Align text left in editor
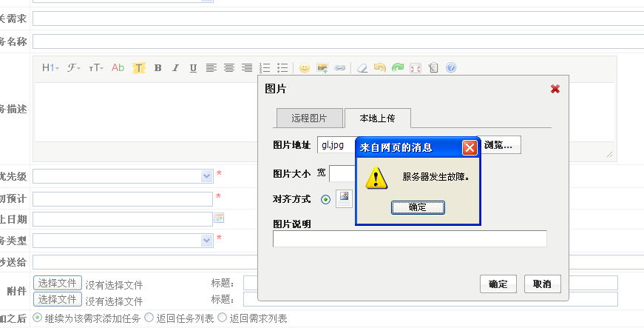 (x=211, y=68)
